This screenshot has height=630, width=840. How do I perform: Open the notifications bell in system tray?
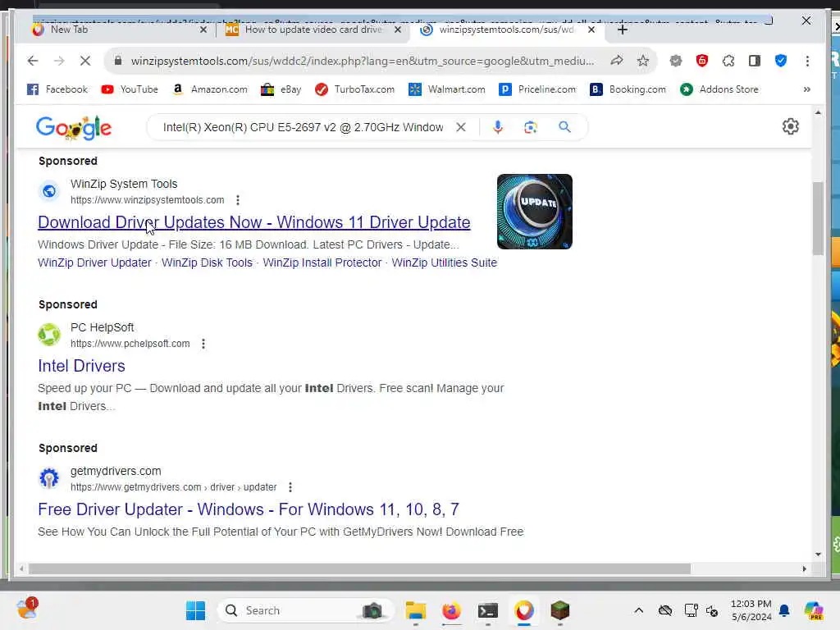[784, 610]
